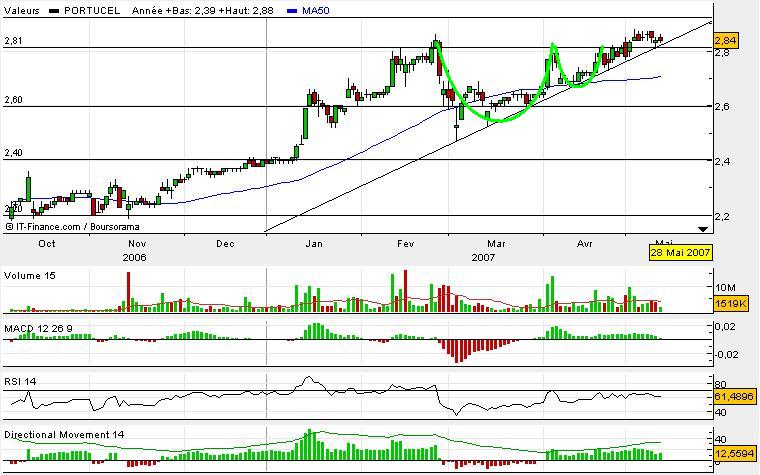
Task: Click the 2,60 horizontal level label
Action: click(13, 100)
